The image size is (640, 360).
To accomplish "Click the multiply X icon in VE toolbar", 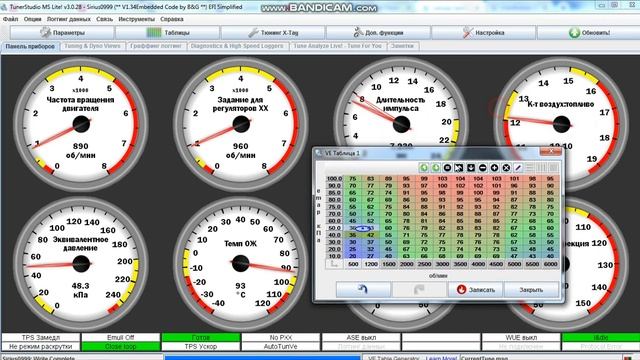I will pos(506,168).
